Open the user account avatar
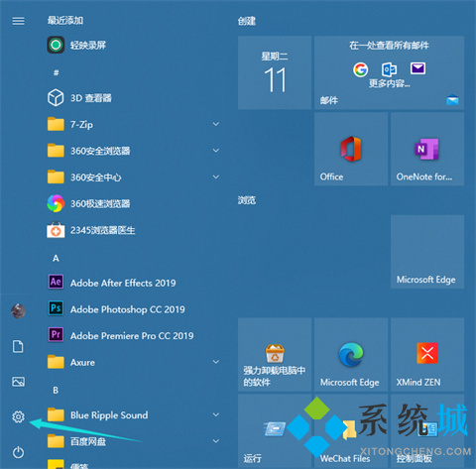 click(18, 311)
